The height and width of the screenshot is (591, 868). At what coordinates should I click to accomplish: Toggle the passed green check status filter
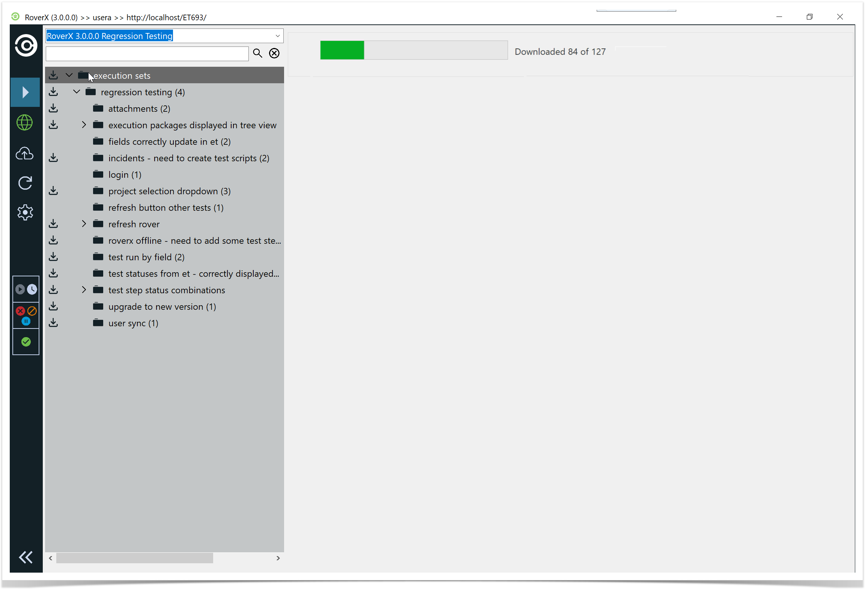26,342
